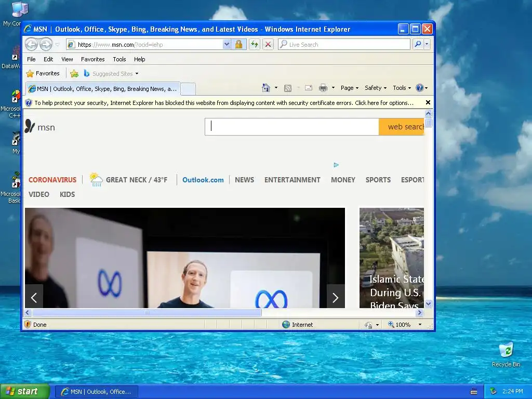Viewport: 532px width, 399px height.
Task: Open the search provider options dropdown
Action: pos(427,44)
